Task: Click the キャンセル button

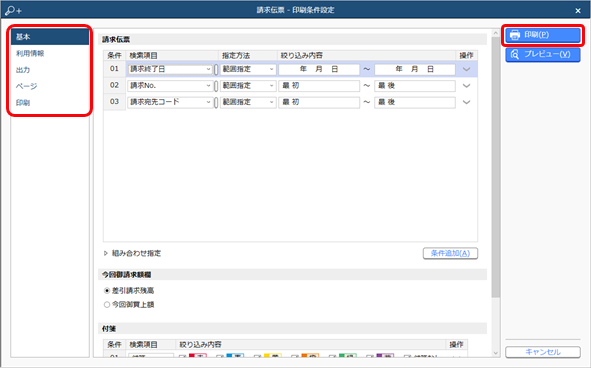Action: 542,352
